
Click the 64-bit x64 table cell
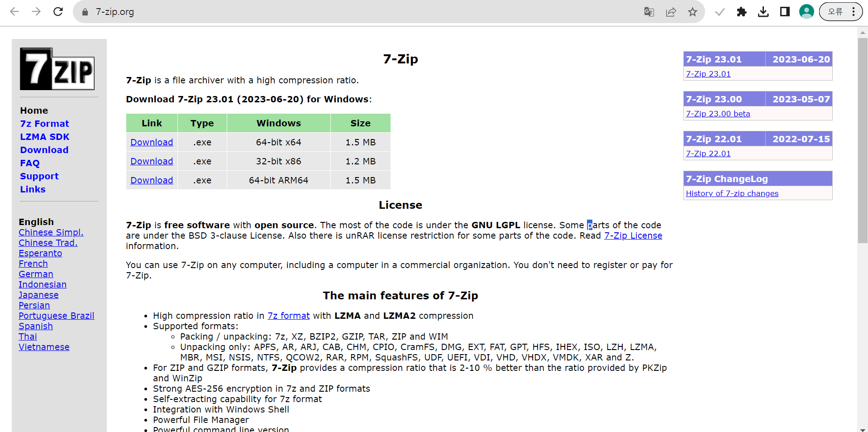coord(279,142)
